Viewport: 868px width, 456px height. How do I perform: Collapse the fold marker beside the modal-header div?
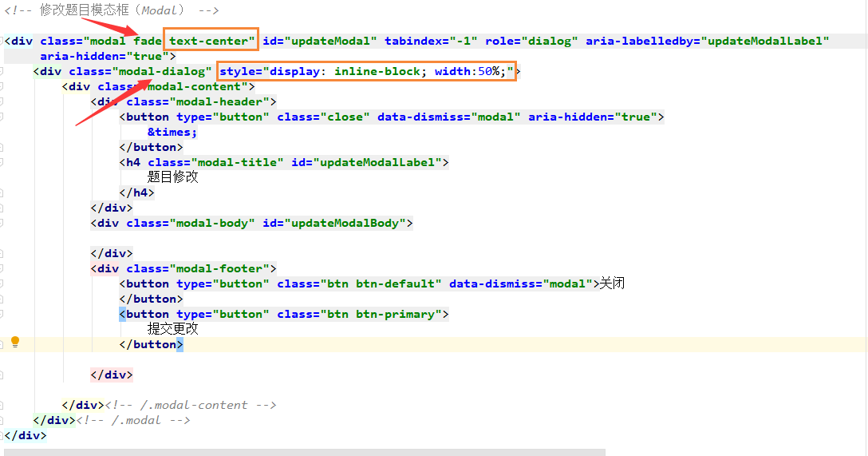(x=2, y=102)
